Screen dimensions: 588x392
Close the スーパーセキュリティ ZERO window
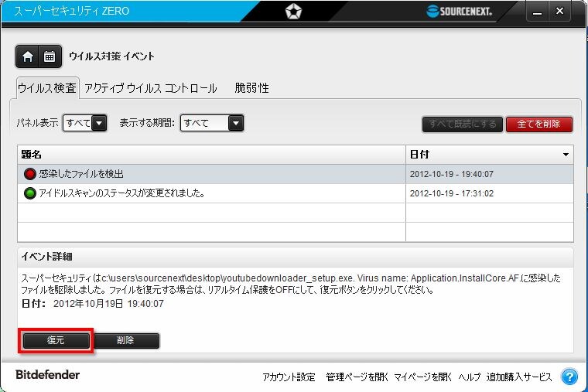point(559,12)
